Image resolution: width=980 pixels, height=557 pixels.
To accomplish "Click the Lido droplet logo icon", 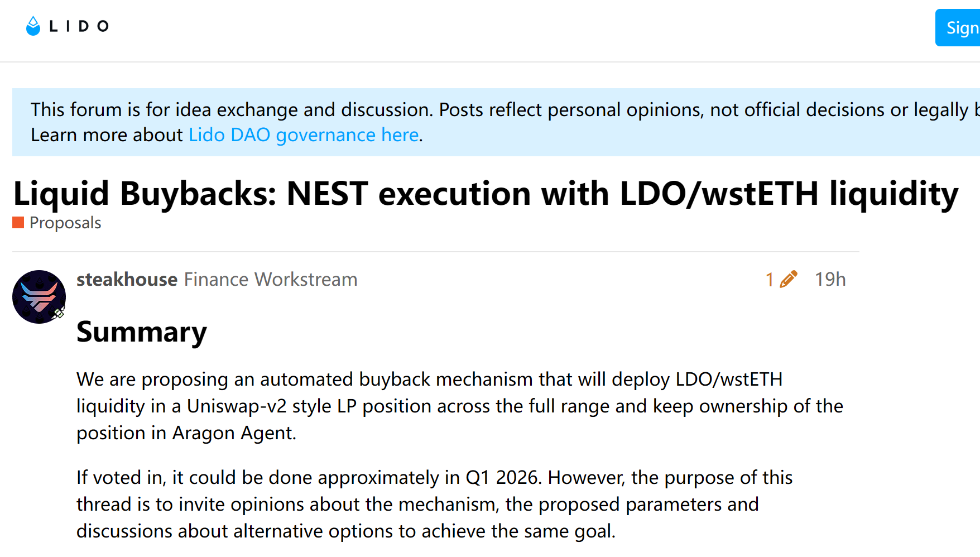I will click(x=33, y=26).
